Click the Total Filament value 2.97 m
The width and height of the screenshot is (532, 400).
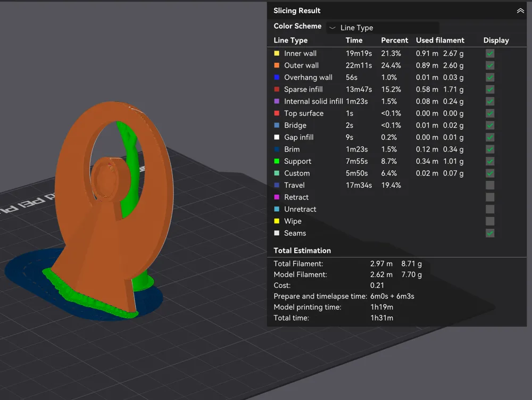pyautogui.click(x=381, y=264)
